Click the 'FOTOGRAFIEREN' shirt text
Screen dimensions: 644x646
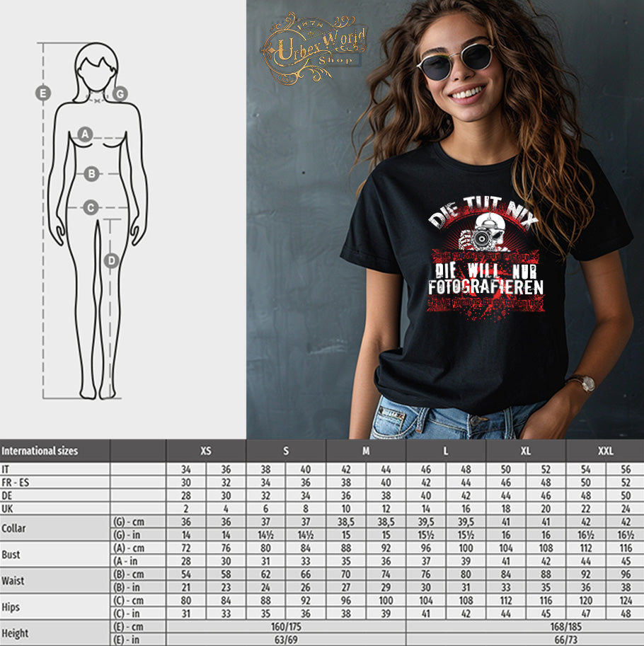pos(485,287)
